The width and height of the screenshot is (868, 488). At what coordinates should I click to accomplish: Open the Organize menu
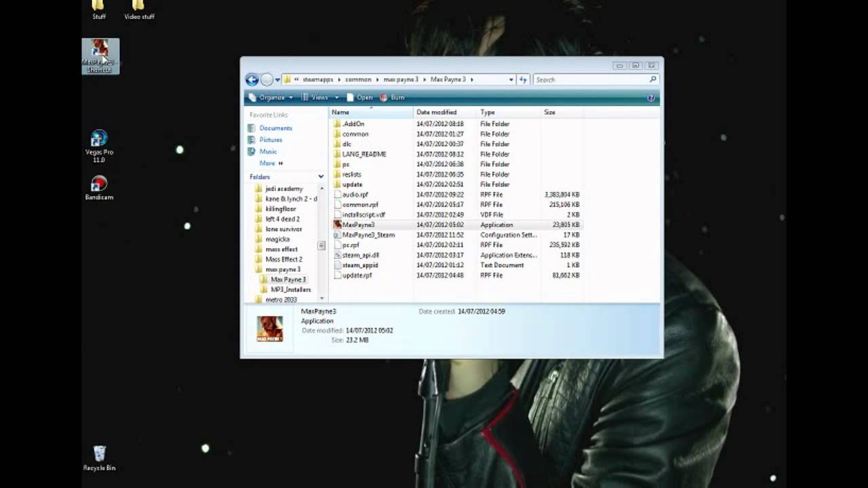pyautogui.click(x=271, y=98)
